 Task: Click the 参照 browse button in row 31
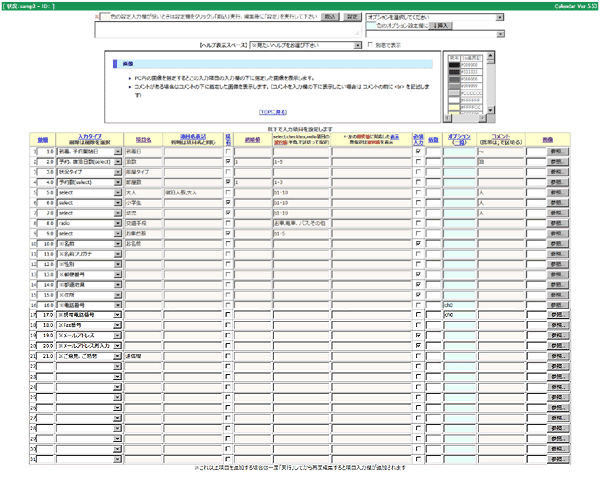(558, 459)
